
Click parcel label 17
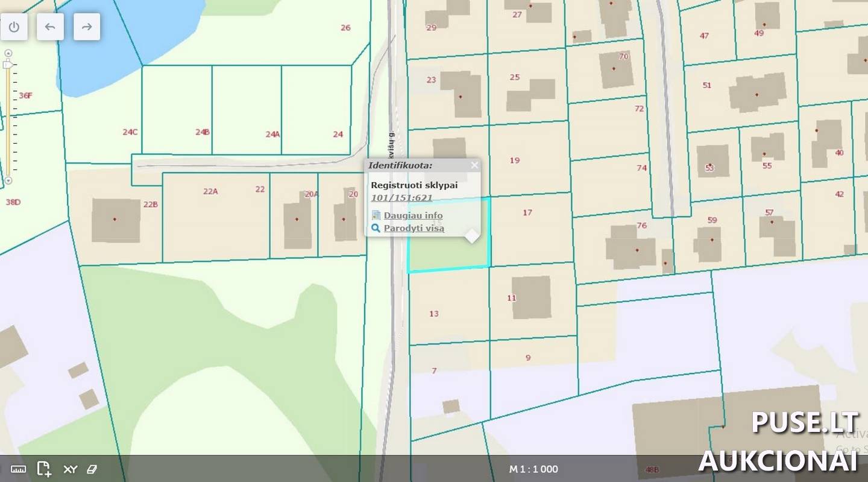tap(527, 212)
